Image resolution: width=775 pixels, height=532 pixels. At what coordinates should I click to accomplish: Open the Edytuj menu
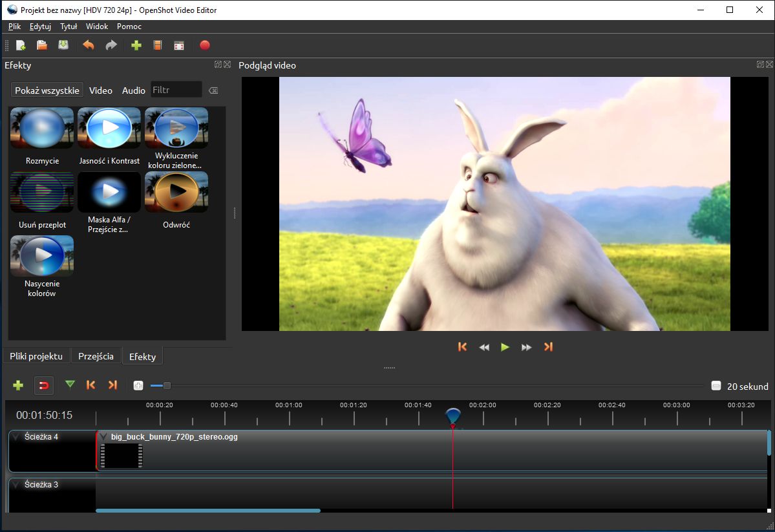tap(40, 27)
